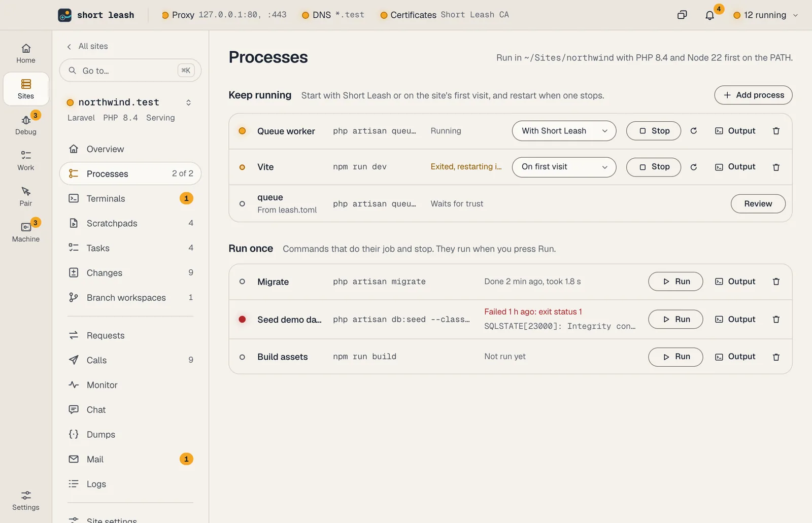Open Changes in the sidebar

coord(130,273)
